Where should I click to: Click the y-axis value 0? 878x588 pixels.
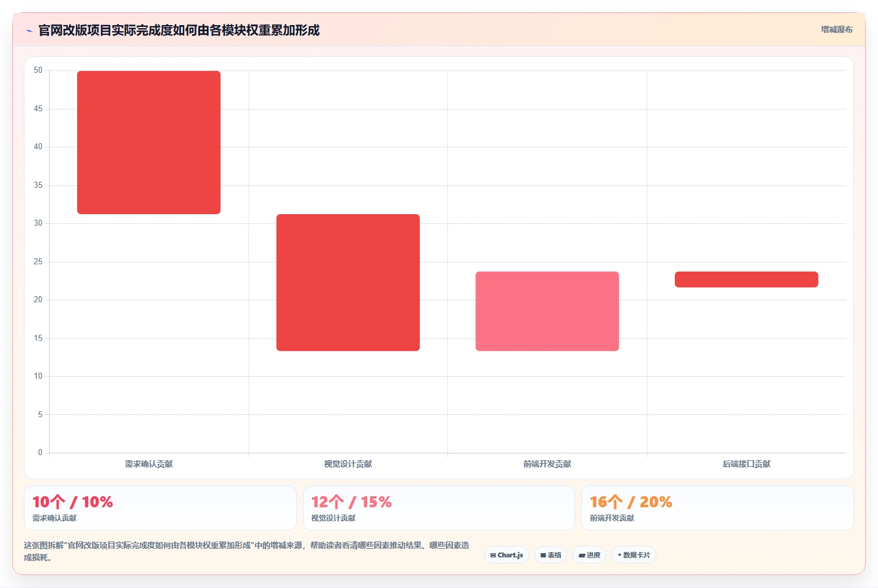(40, 453)
